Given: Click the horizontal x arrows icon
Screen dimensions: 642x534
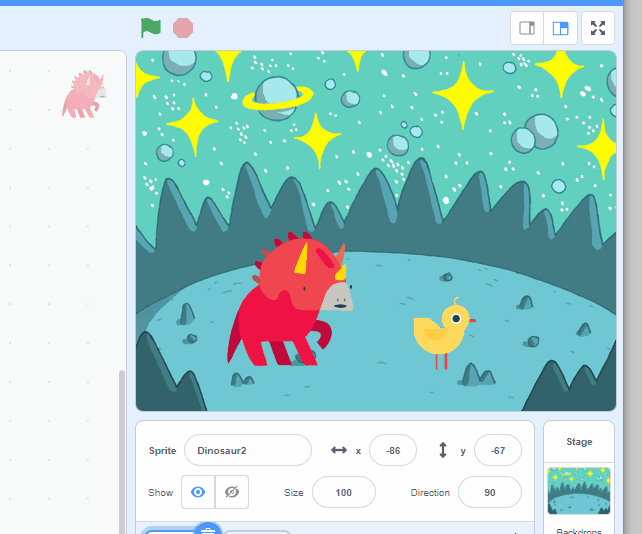Looking at the screenshot, I should click(339, 450).
